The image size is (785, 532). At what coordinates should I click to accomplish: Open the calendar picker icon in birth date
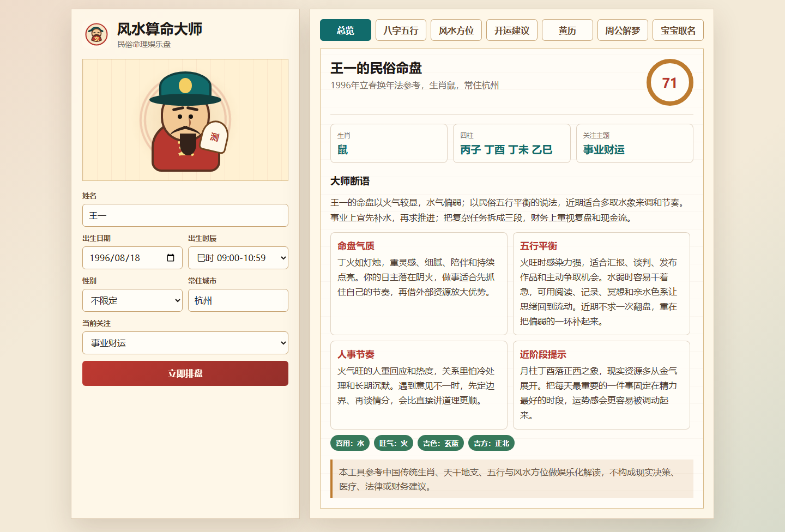pyautogui.click(x=171, y=258)
